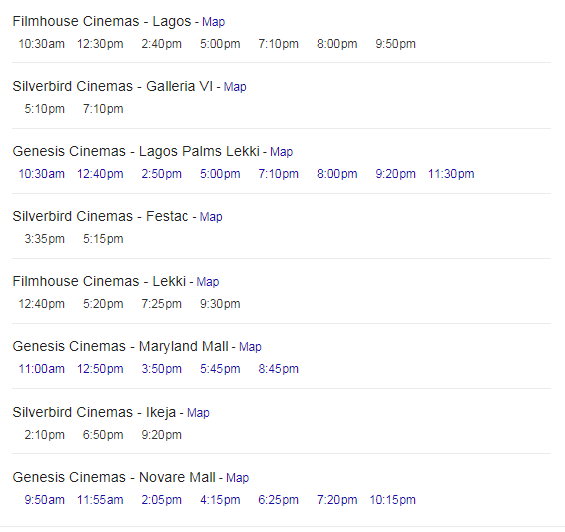565x532 pixels.
Task: Choose 8:45pm showing at Genesis Maryland Mall
Action: (279, 369)
